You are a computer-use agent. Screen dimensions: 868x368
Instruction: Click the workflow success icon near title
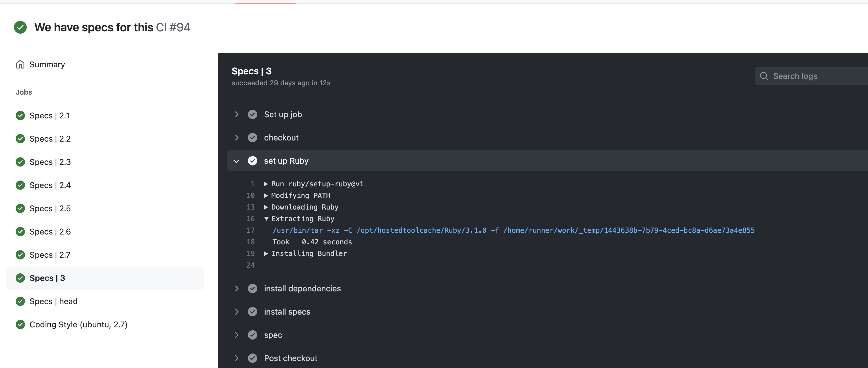coord(20,27)
